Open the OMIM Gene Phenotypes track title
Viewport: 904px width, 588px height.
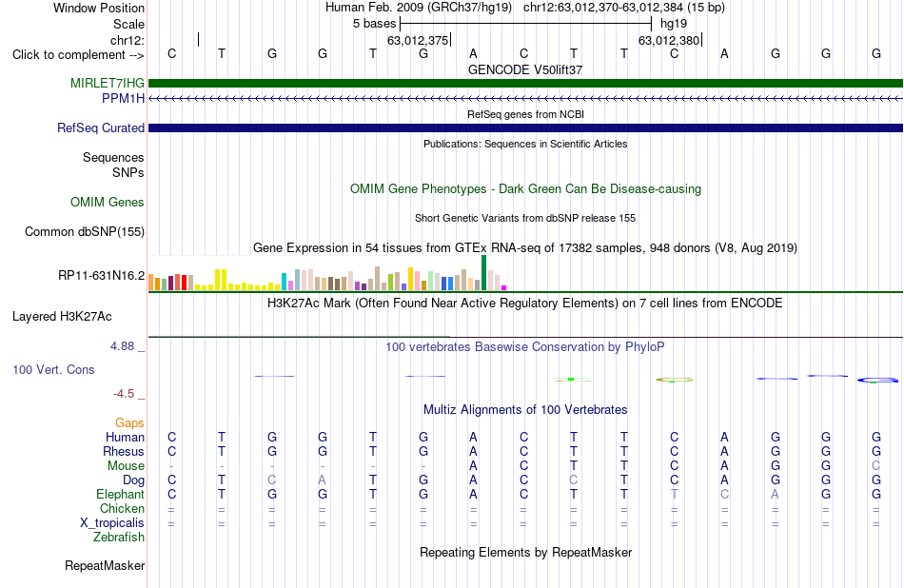pos(525,189)
